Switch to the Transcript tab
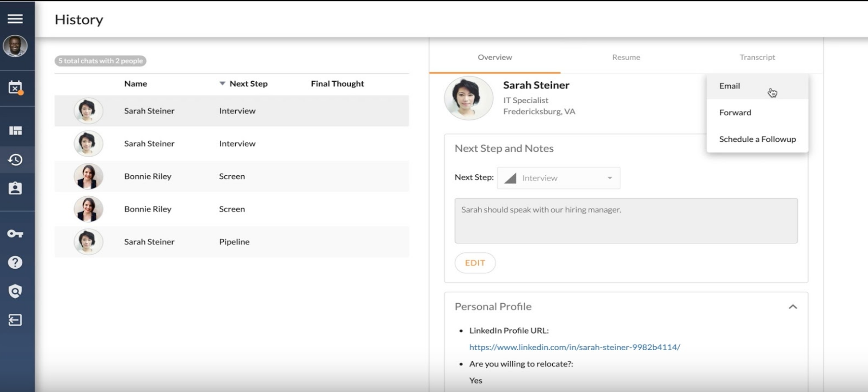868x392 pixels. click(x=757, y=57)
